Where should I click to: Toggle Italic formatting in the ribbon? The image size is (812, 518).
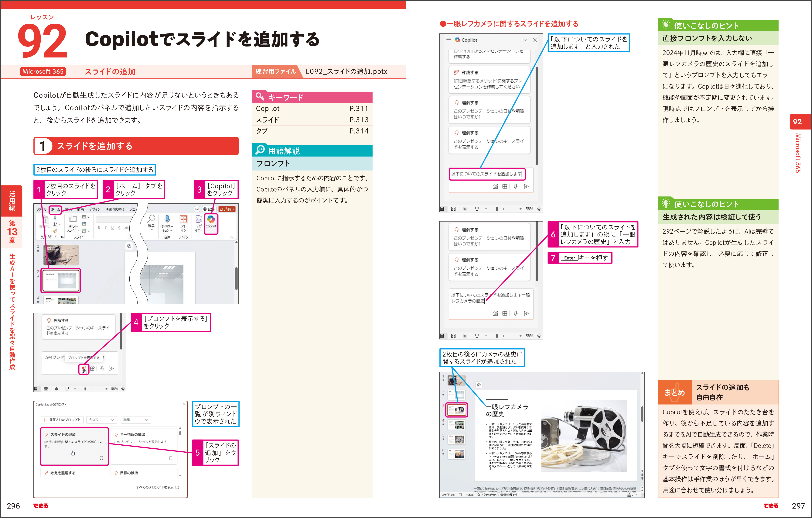(106, 228)
